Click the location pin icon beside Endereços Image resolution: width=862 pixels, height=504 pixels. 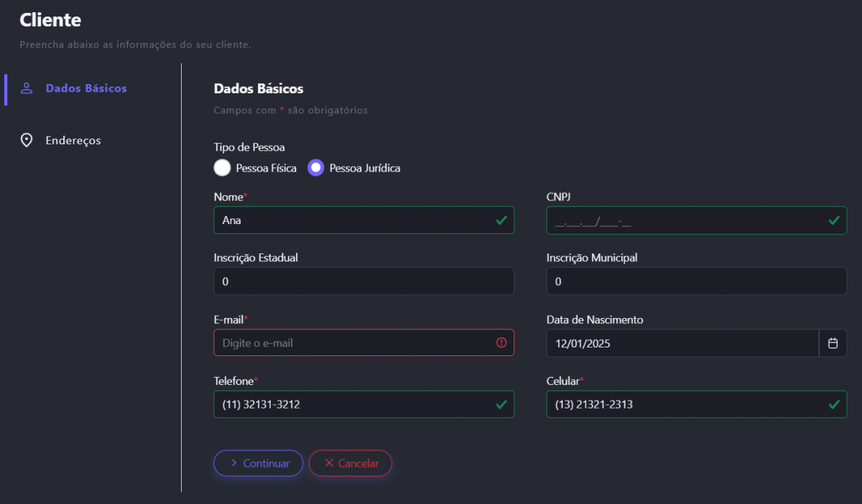(x=27, y=140)
